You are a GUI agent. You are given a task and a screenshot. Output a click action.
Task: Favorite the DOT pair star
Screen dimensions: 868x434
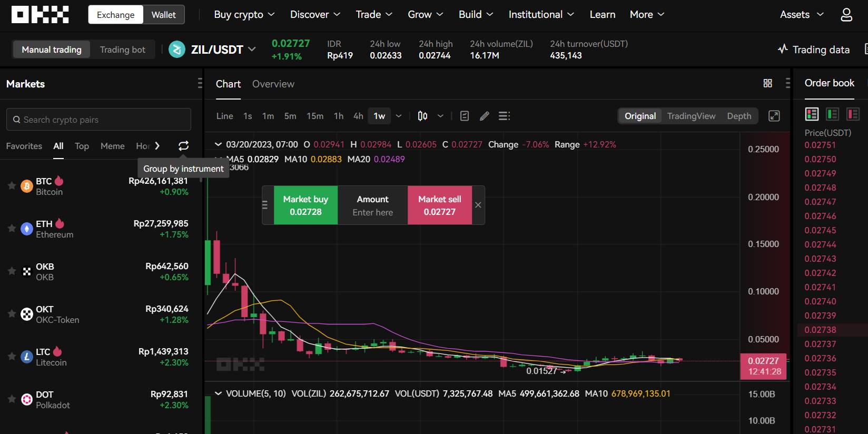tap(12, 399)
